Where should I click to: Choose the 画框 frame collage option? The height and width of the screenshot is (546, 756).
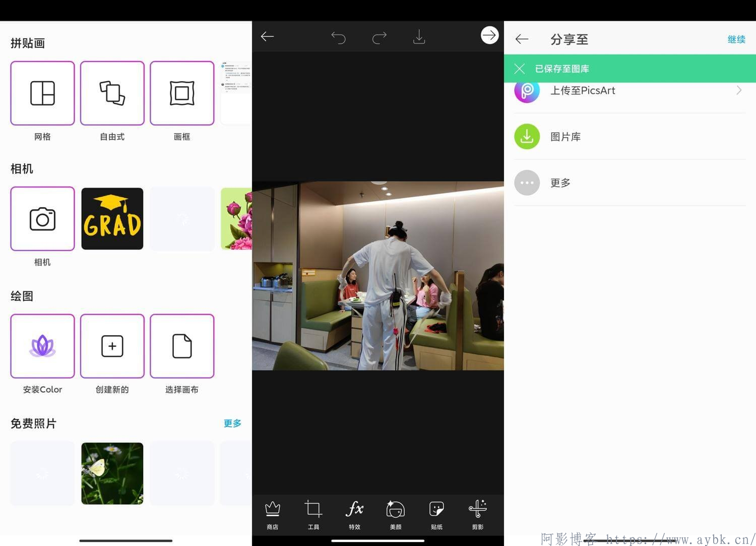pos(182,93)
